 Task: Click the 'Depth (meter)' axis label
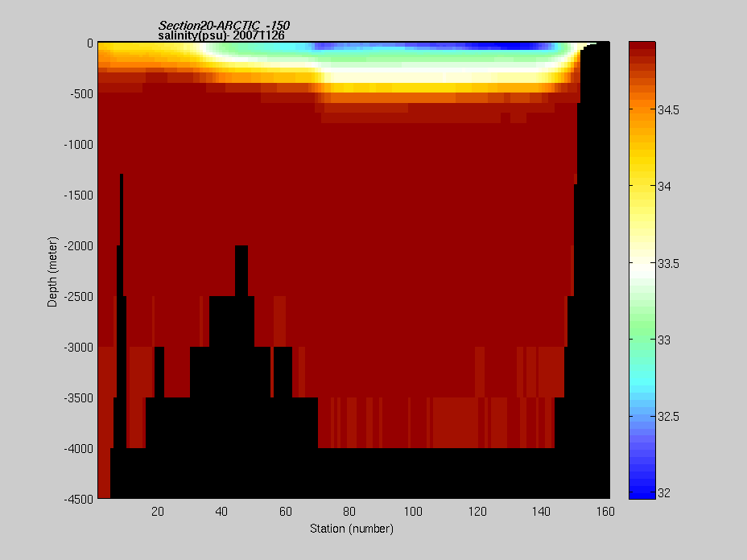click(52, 271)
